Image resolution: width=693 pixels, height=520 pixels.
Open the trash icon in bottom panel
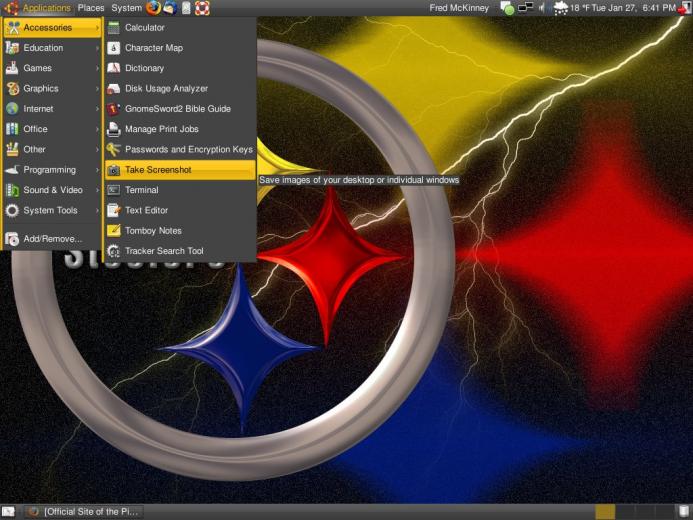click(684, 512)
